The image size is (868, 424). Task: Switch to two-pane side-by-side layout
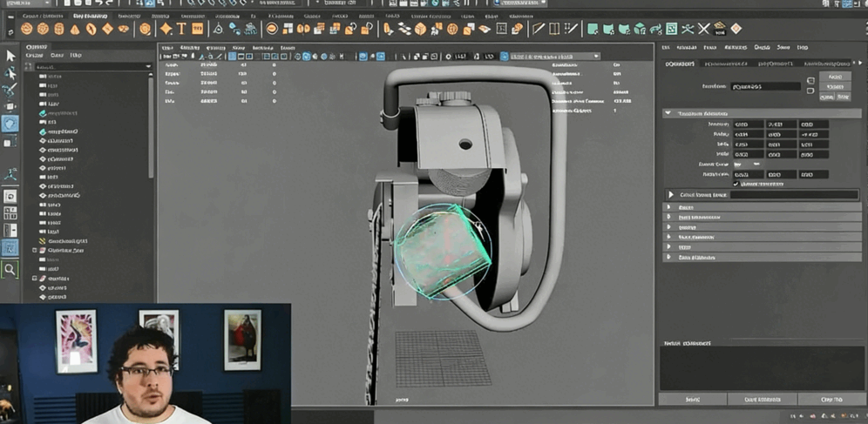click(10, 231)
